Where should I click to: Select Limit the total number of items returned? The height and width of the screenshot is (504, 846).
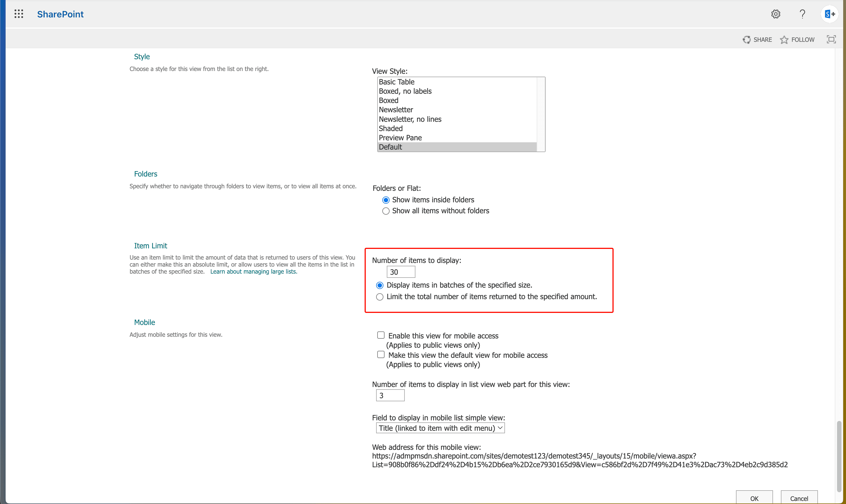379,297
